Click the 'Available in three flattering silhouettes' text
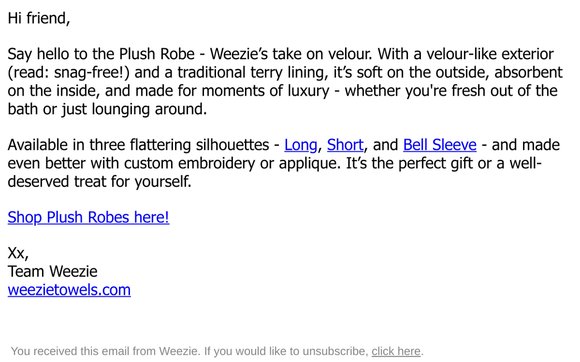Viewport: 580px width, 362px height. click(138, 145)
